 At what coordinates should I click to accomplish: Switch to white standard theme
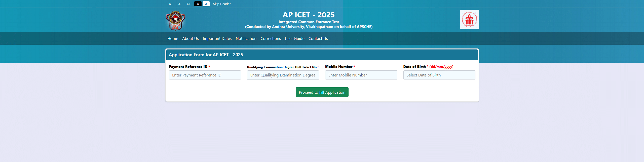point(206,4)
